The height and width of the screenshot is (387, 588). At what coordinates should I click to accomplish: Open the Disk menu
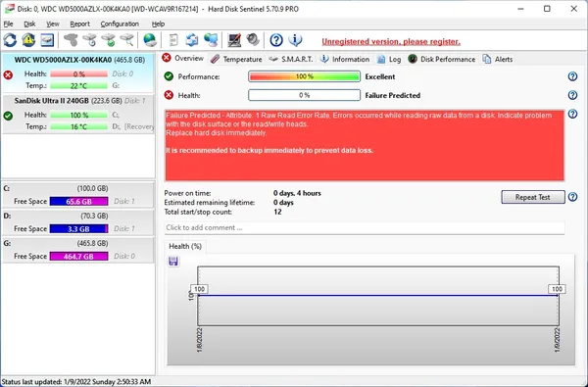pos(29,24)
